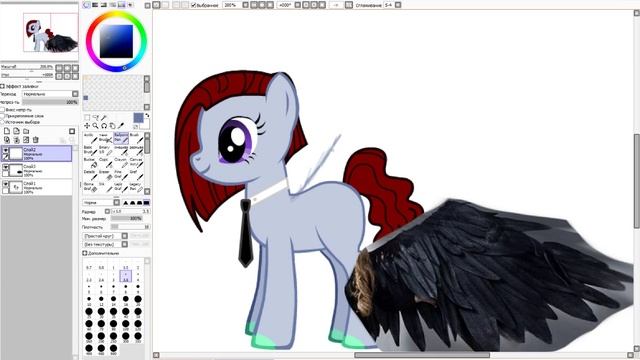Select the eyedropper color picker tool
Screen dimensions: 640x360
click(x=120, y=126)
